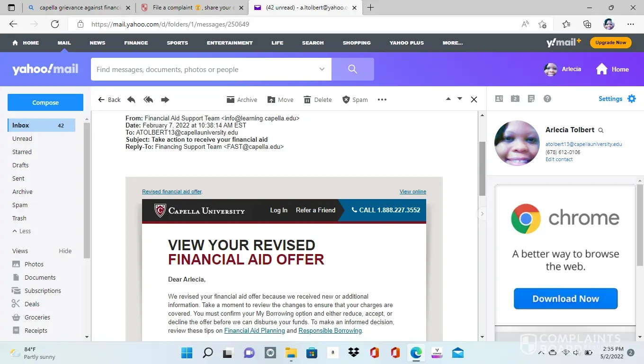This screenshot has width=644, height=364.
Task: Select SHOPPING in the Yahoo navigation bar
Action: point(357,43)
